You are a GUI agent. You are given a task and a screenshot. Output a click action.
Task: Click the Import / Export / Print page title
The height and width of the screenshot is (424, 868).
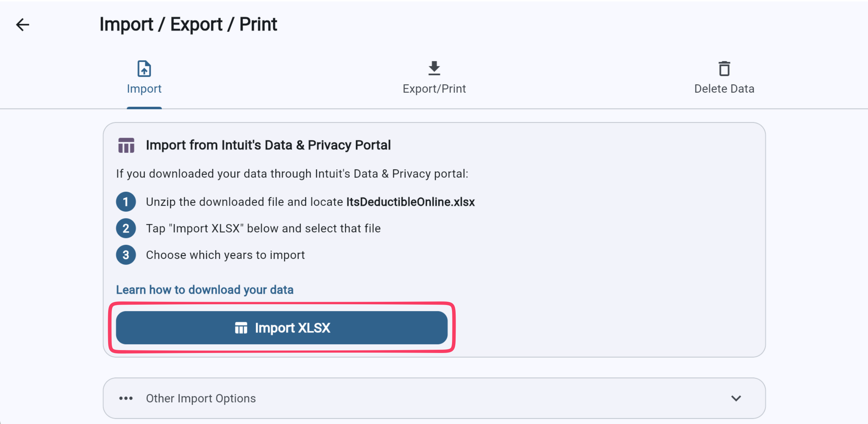[188, 24]
